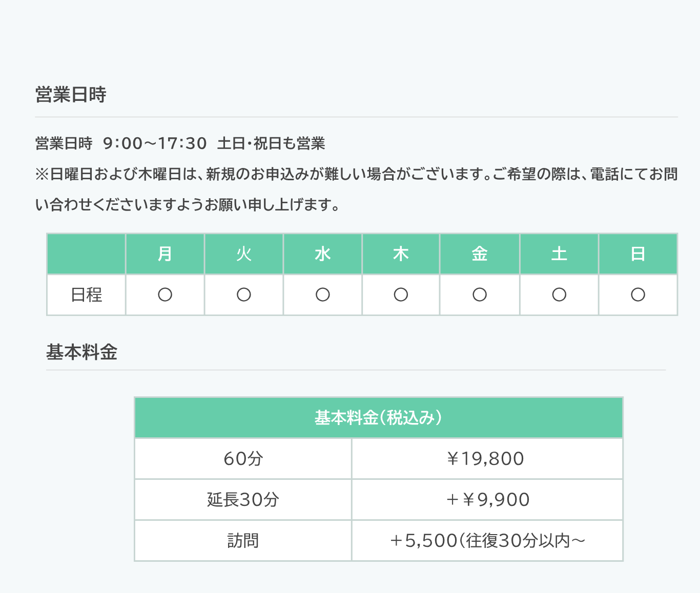Click the circle under Friday (金)

pyautogui.click(x=480, y=295)
